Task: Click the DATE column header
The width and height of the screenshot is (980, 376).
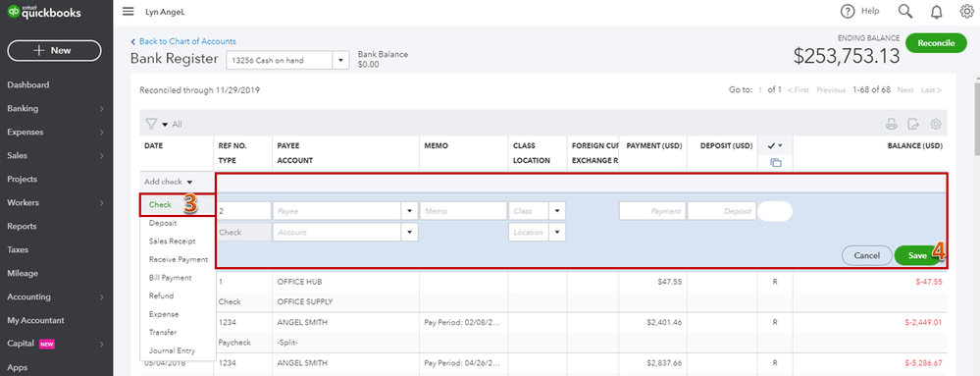Action: 154,145
